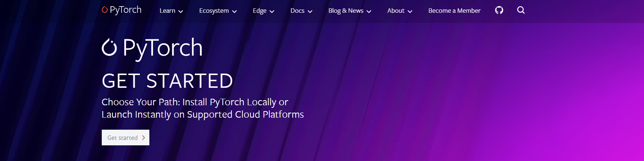This screenshot has width=644, height=161.
Task: Click the Become a Member link
Action: point(454,11)
